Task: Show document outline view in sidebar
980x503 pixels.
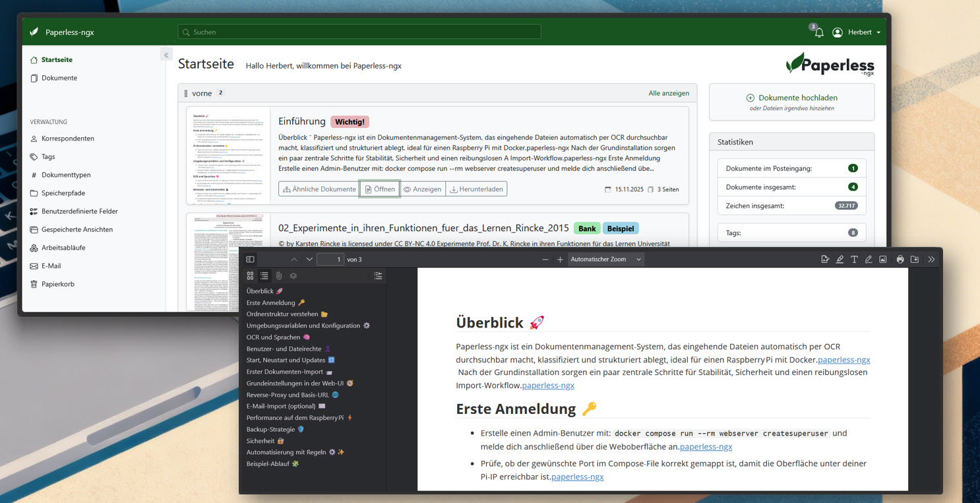Action: click(264, 276)
